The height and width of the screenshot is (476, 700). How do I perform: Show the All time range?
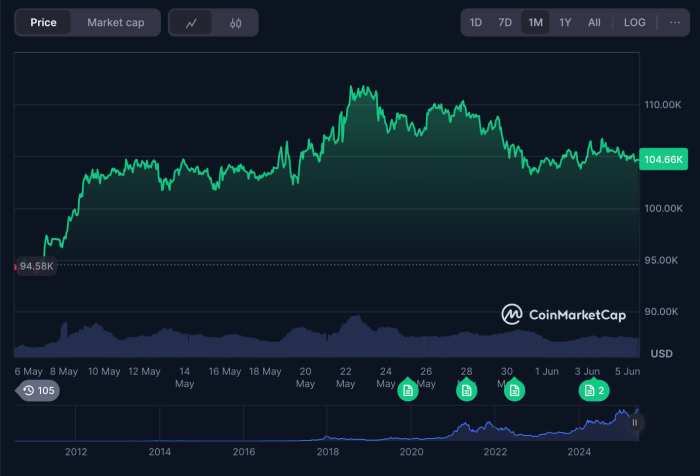pos(594,22)
